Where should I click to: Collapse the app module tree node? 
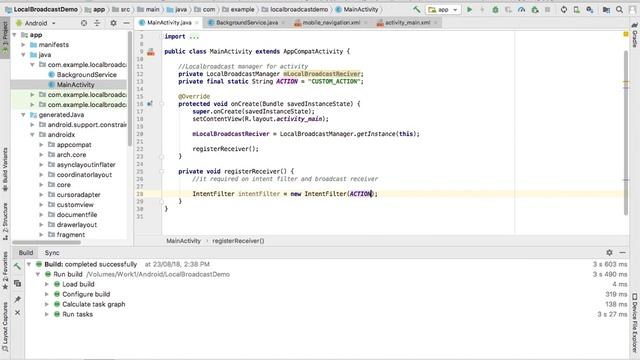15,35
